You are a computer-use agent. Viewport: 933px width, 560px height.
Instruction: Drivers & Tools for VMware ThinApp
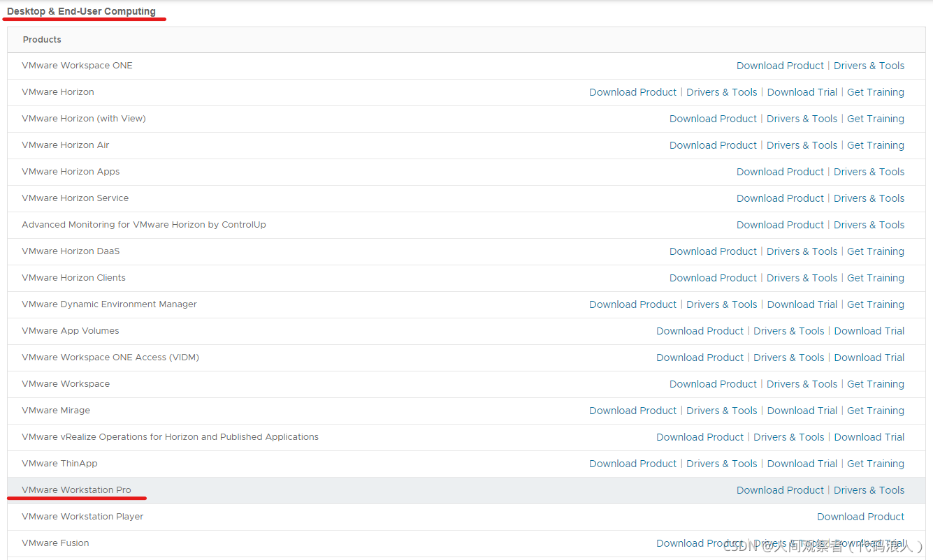721,464
